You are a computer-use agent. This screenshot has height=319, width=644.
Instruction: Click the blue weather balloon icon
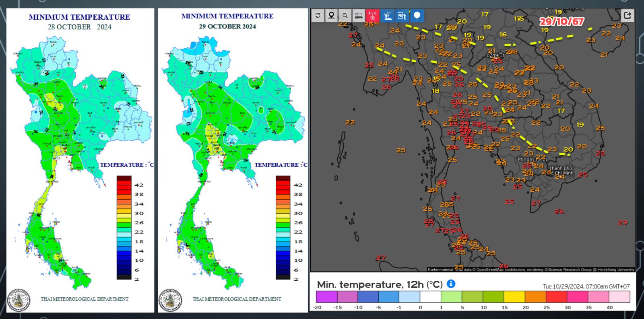[x=417, y=16]
